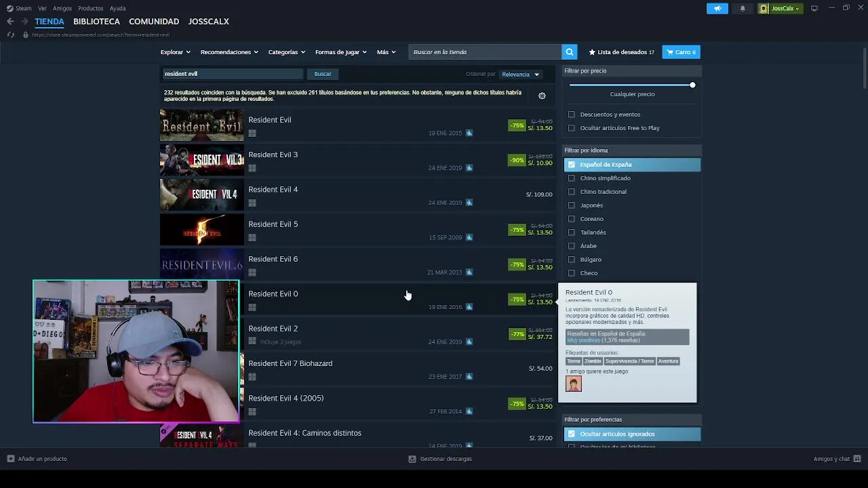Viewport: 868px width, 488px height.
Task: Open Categorías dropdown menu
Action: click(286, 52)
